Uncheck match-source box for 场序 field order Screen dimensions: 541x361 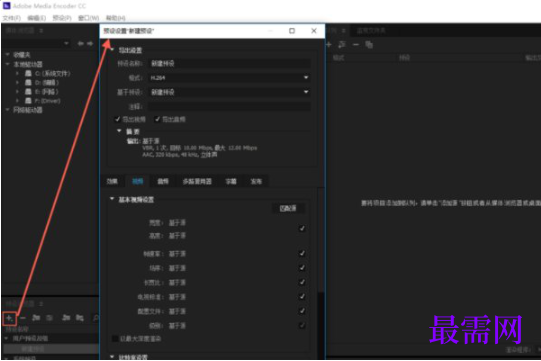pos(302,268)
